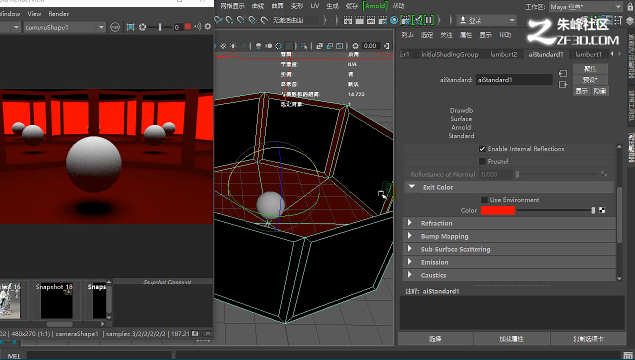Open the Arnold menu
This screenshot has width=635, height=360.
coord(375,6)
